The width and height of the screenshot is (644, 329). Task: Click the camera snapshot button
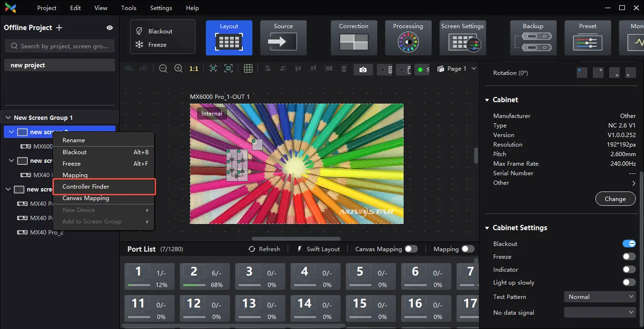pos(363,70)
